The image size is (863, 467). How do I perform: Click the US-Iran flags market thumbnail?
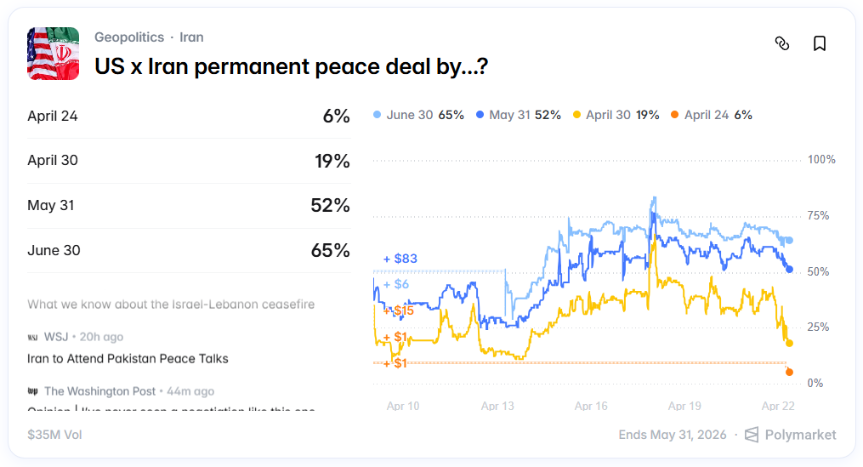(x=53, y=53)
